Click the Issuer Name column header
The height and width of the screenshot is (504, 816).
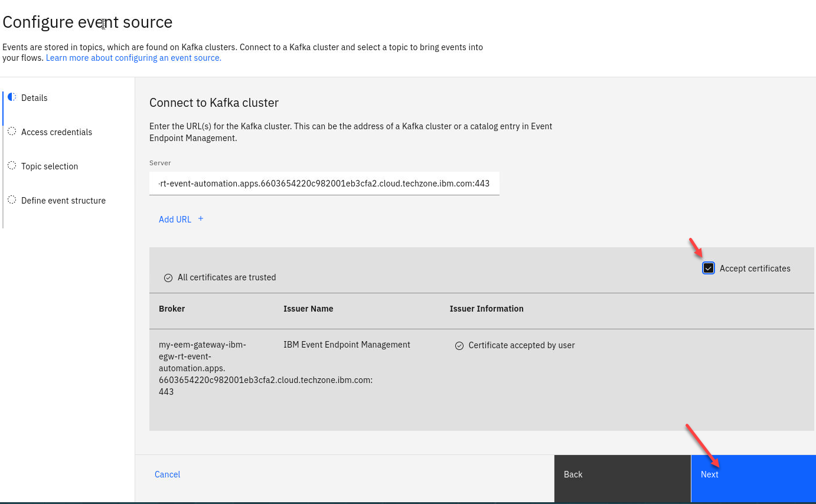click(308, 309)
